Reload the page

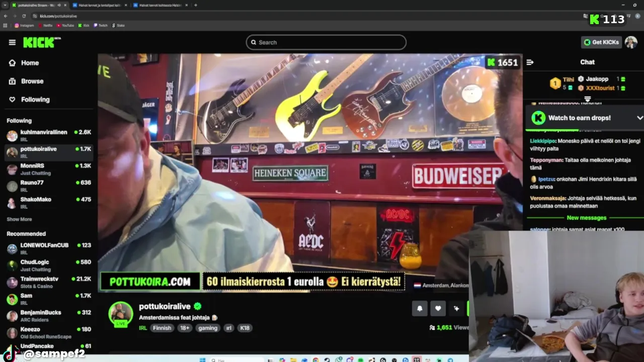24,16
